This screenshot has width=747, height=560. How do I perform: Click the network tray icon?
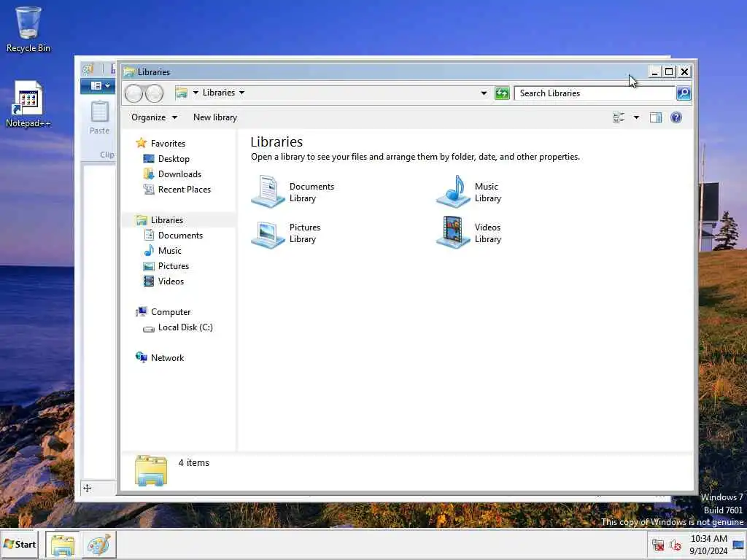[x=658, y=545]
